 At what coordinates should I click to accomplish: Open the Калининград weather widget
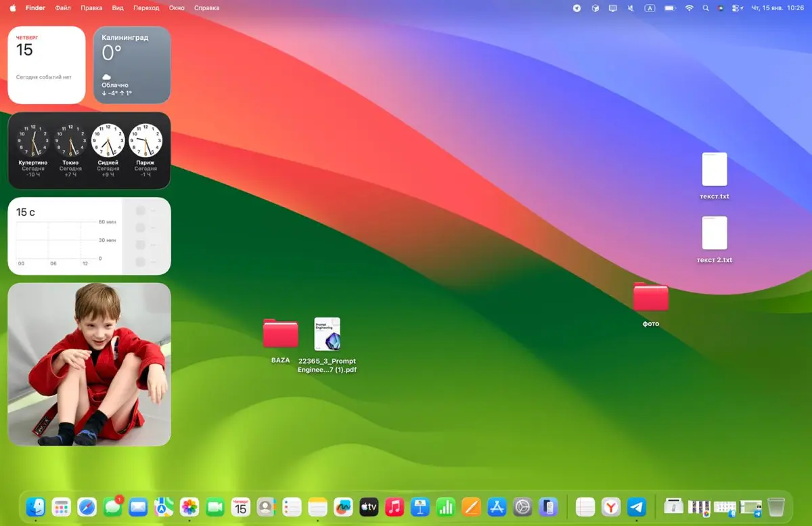pyautogui.click(x=132, y=65)
